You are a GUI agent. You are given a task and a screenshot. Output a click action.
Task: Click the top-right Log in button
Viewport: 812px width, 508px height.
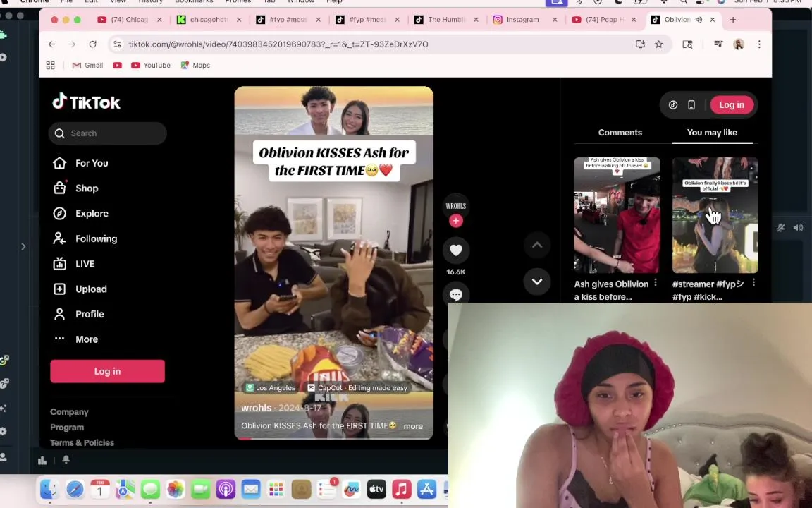click(x=731, y=104)
